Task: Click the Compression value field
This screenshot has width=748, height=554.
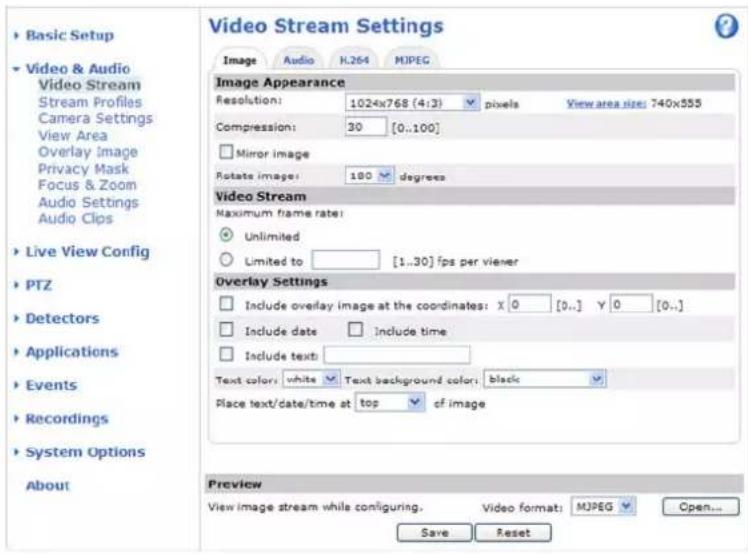Action: [365, 127]
